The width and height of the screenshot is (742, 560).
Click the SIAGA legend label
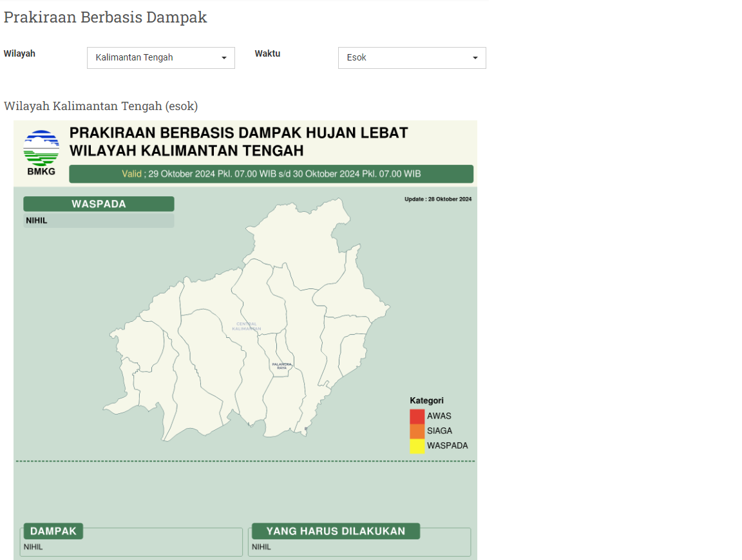440,431
